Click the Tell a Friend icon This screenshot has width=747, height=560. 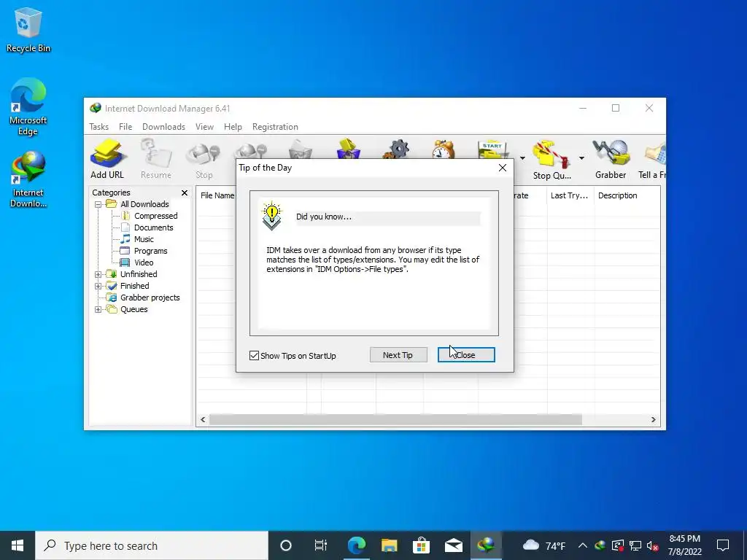pyautogui.click(x=654, y=160)
